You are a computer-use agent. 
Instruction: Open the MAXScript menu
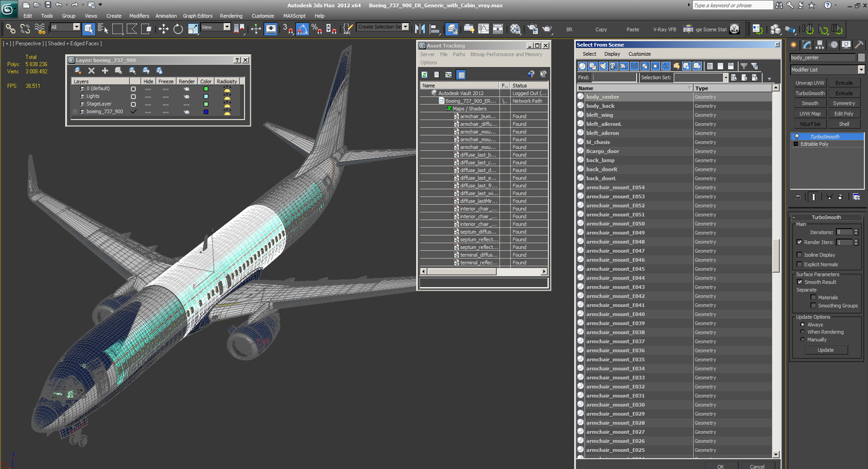point(294,16)
